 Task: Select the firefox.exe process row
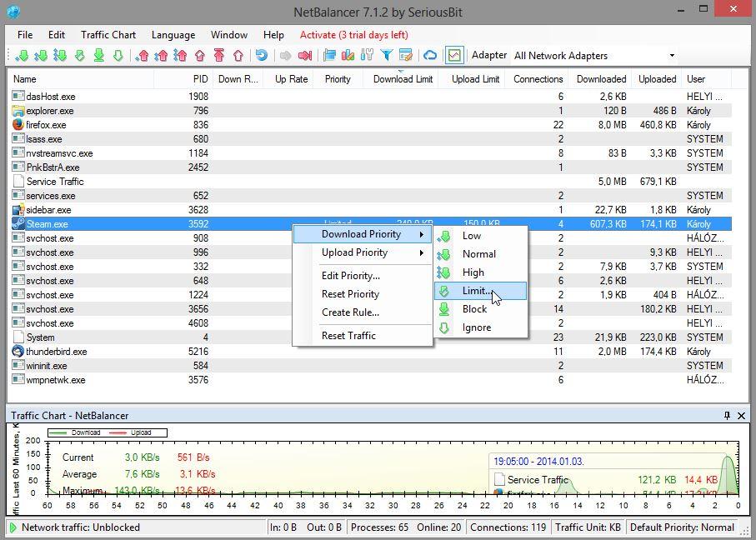(x=370, y=125)
